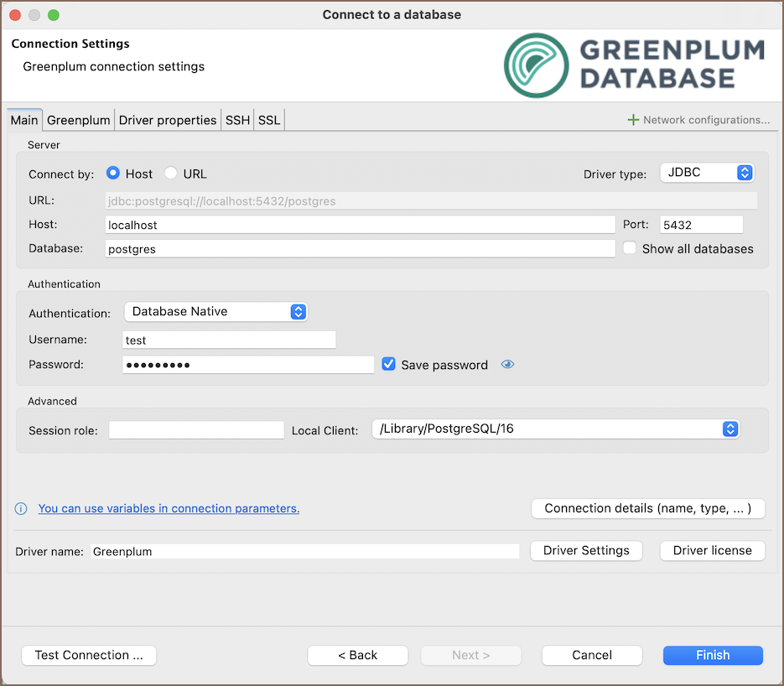
Task: Go to the SSL tab
Action: click(269, 120)
